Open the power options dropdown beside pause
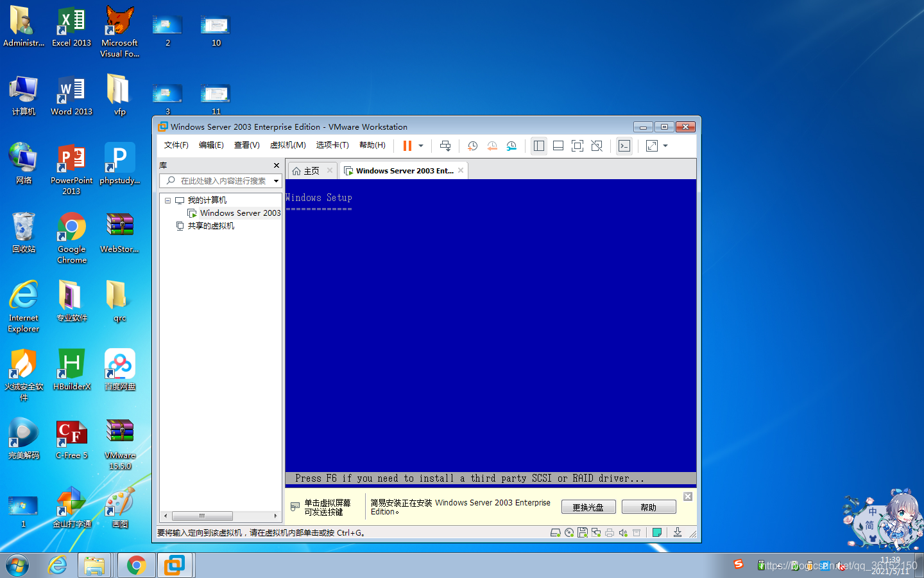 [x=421, y=146]
